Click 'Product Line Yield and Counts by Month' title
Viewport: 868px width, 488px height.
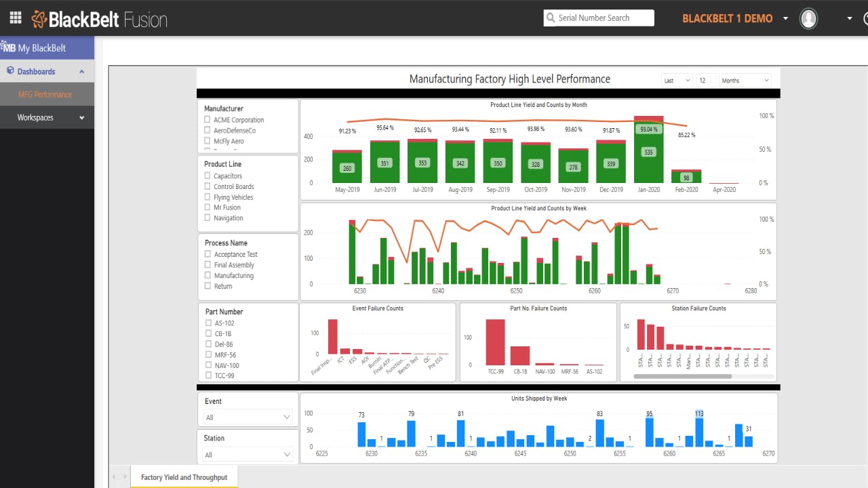point(538,105)
